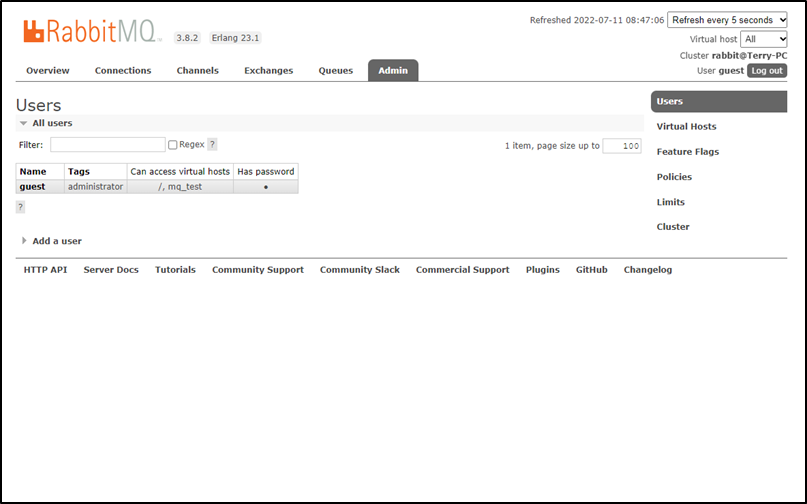
Task: Open Limits in the sidebar
Action: coord(671,202)
